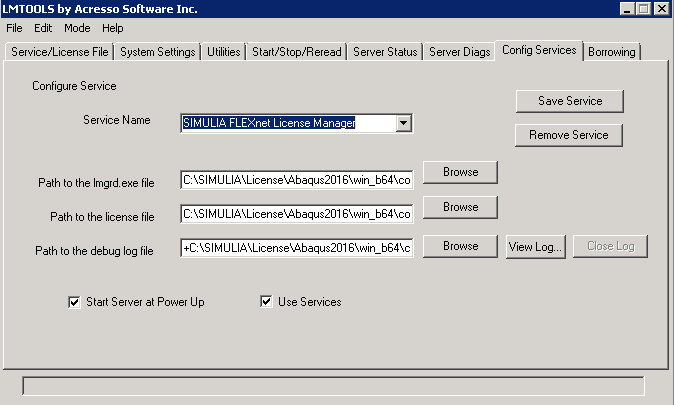Open the Mode menu

coord(77,28)
